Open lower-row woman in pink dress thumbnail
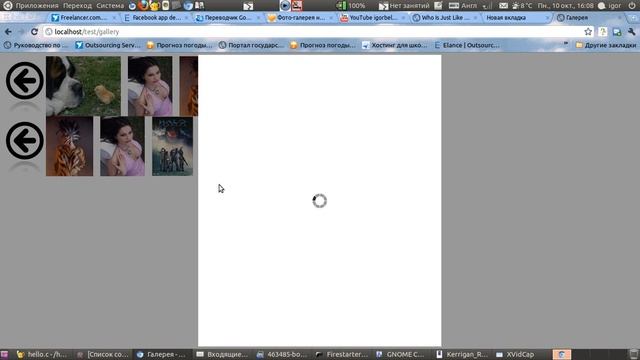The width and height of the screenshot is (640, 360). tap(122, 146)
